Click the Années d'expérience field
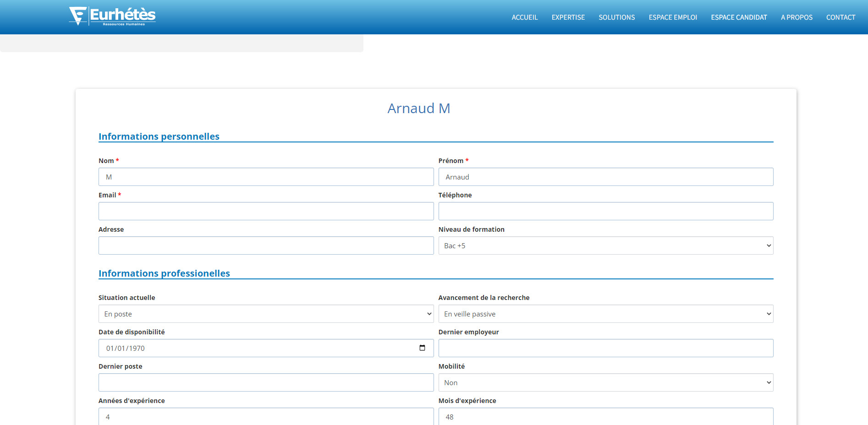This screenshot has width=868, height=425. pos(266,416)
